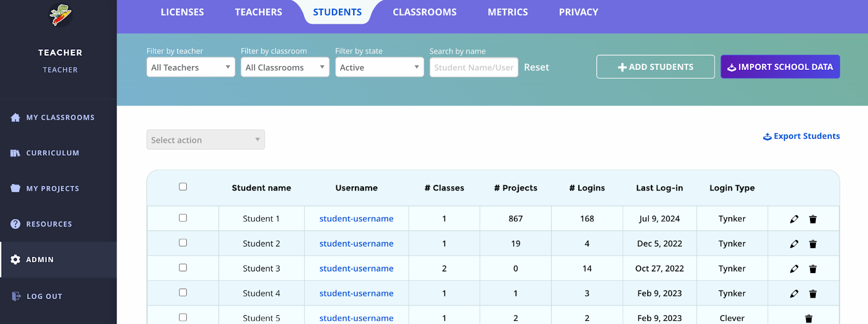Viewport: 868px width, 324px height.
Task: Click pencil icon for Student 3
Action: pos(794,269)
